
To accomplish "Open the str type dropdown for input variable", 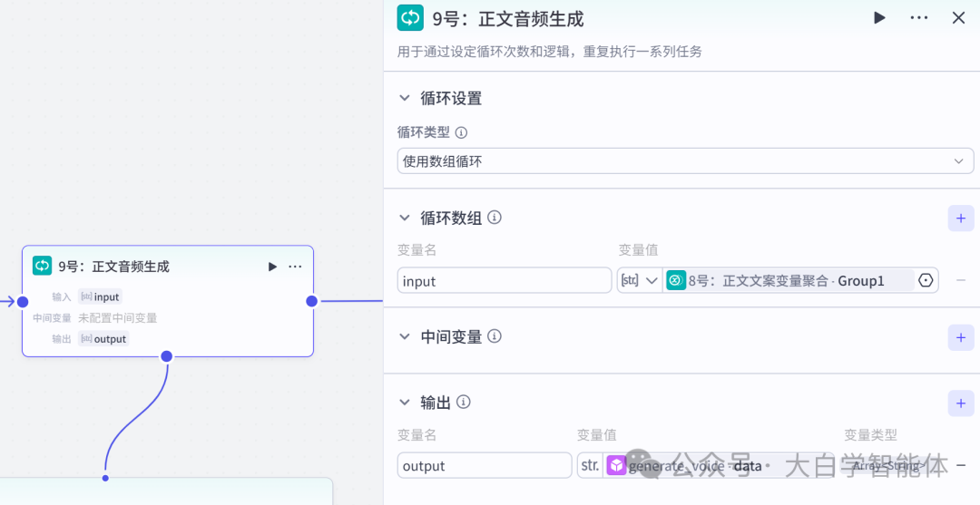I will [640, 281].
